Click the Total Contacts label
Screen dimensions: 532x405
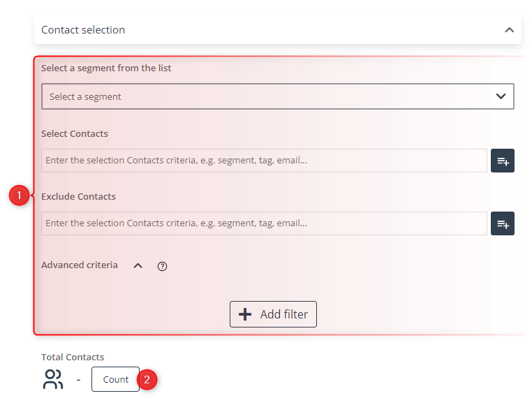(73, 357)
